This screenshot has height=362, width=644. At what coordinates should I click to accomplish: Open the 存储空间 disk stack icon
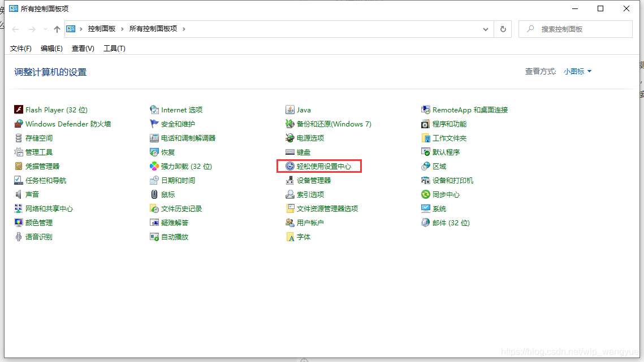coord(19,138)
